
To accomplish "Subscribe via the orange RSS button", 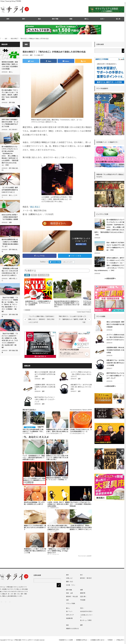I will pos(83,61).
